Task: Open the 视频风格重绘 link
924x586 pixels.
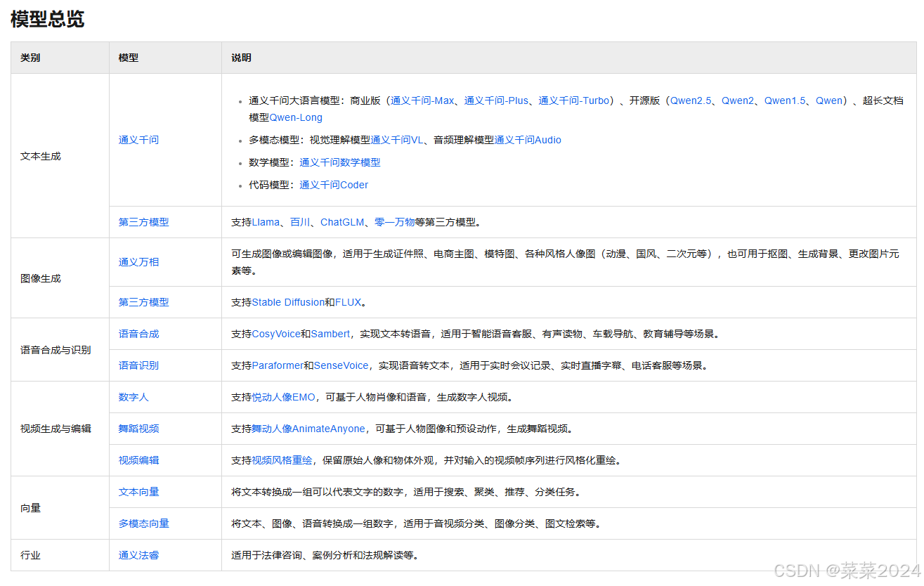Action: point(282,460)
